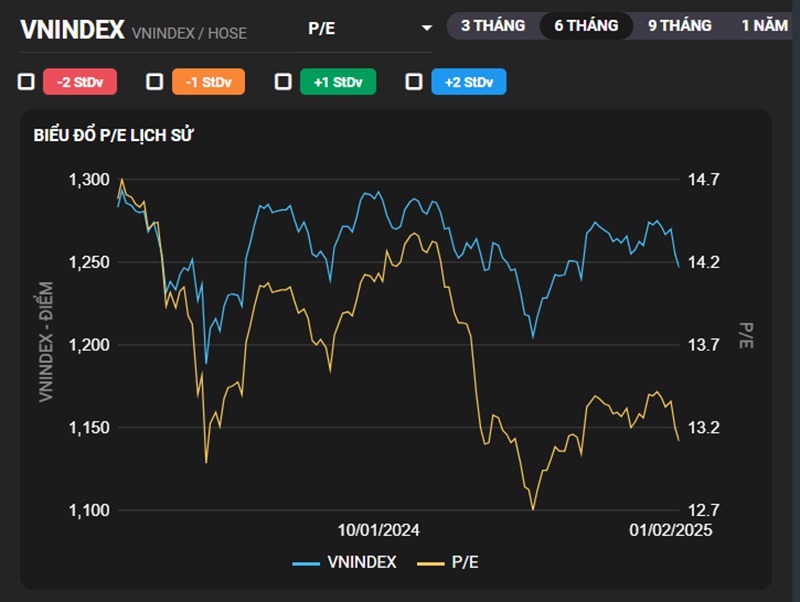
Task: Click the VNINDEX - ĐIỂM axis title
Action: tap(46, 342)
